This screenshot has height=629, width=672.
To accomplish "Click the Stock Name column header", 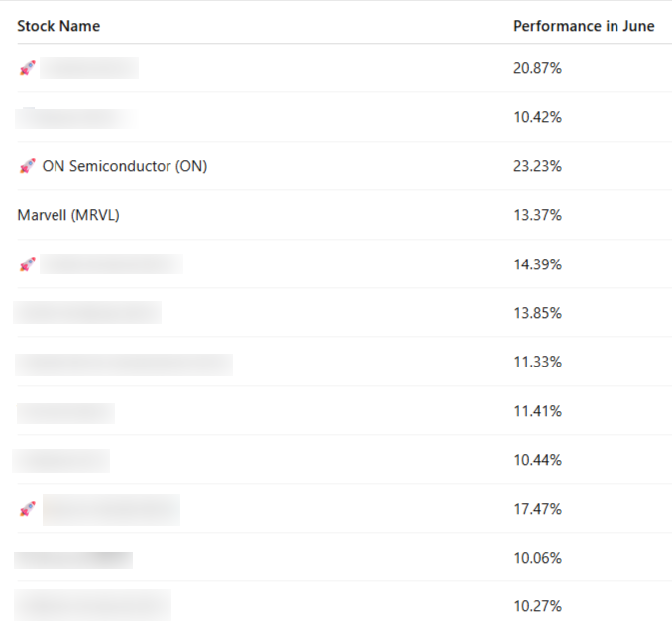I will [58, 26].
